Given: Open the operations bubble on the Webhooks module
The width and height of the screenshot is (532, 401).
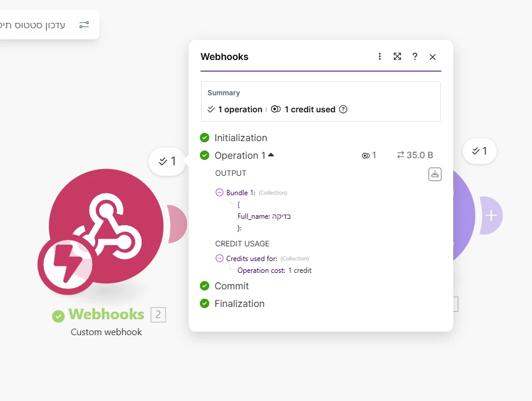Looking at the screenshot, I should (x=168, y=161).
